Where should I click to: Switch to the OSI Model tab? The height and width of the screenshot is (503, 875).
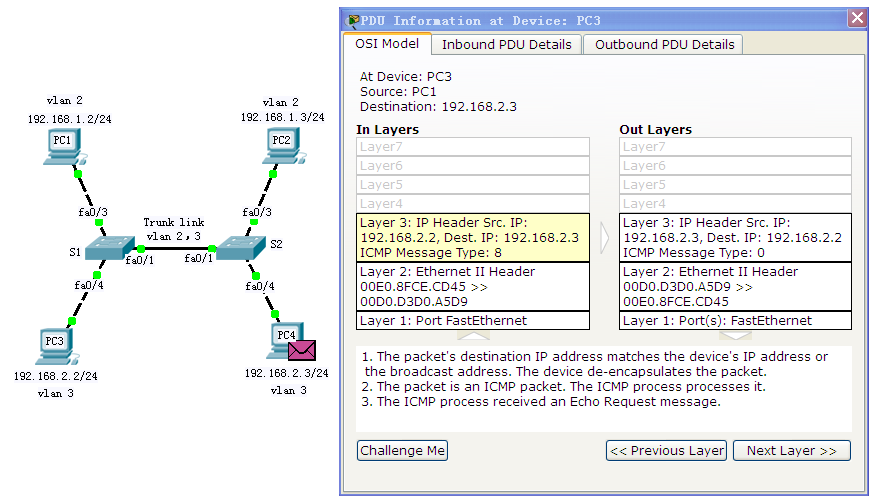(x=387, y=44)
